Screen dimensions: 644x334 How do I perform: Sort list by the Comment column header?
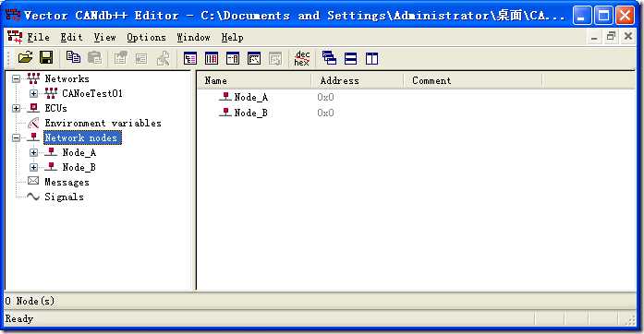pos(473,81)
